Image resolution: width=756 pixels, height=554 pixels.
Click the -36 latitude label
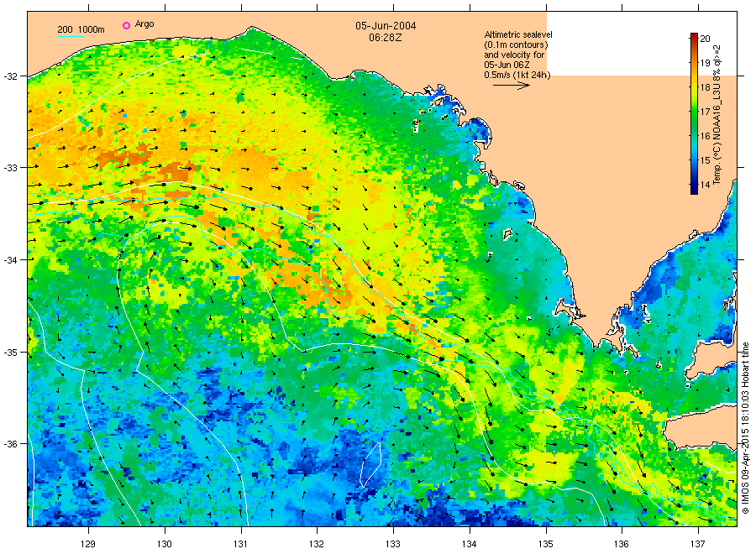[x=11, y=444]
